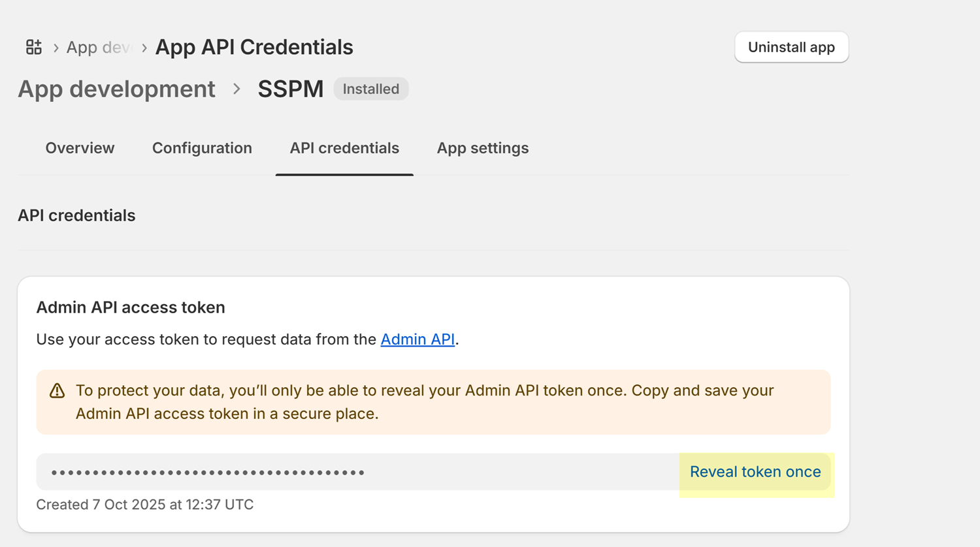980x547 pixels.
Task: Click chevron between App development and SSPM
Action: pyautogui.click(x=237, y=89)
